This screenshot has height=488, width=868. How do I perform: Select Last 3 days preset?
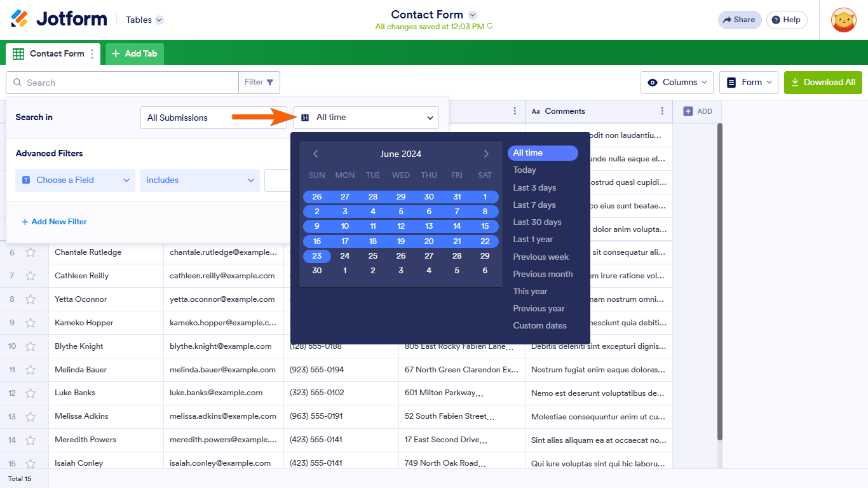pos(534,188)
